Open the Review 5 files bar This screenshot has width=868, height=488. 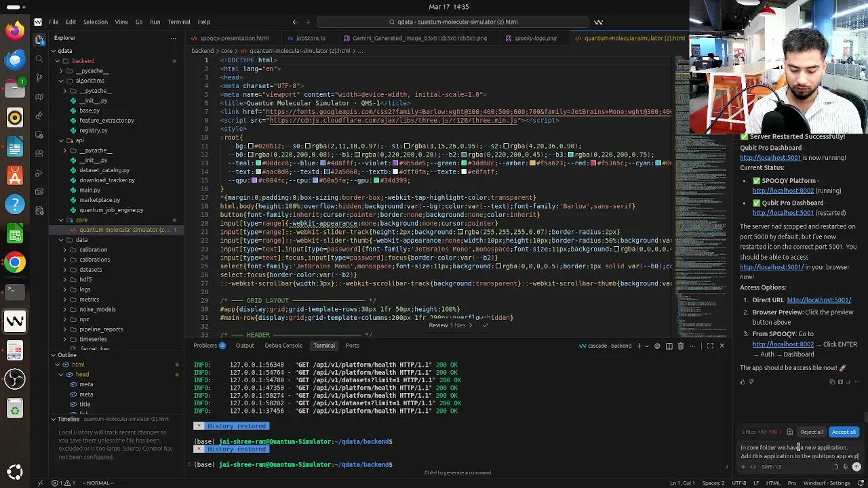tap(451, 325)
